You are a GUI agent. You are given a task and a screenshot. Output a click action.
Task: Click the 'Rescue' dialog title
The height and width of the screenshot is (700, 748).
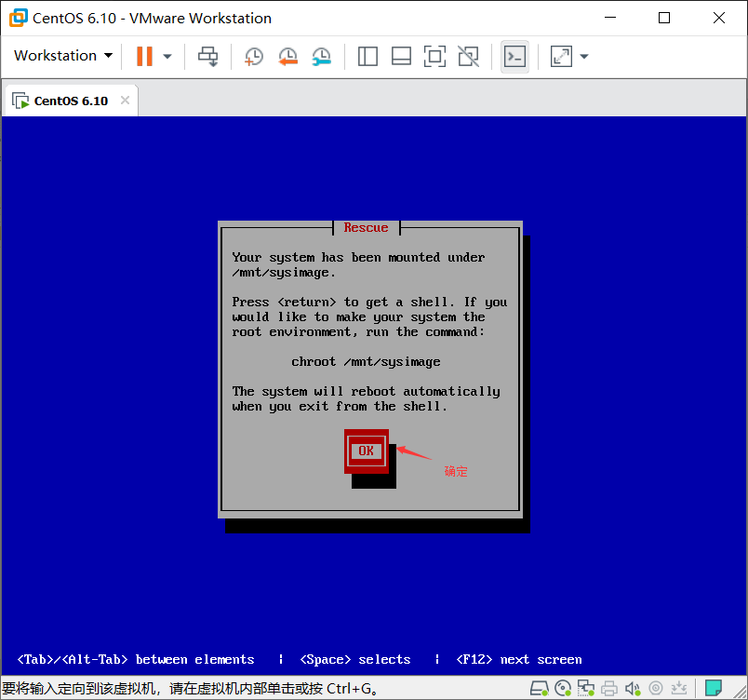(366, 228)
